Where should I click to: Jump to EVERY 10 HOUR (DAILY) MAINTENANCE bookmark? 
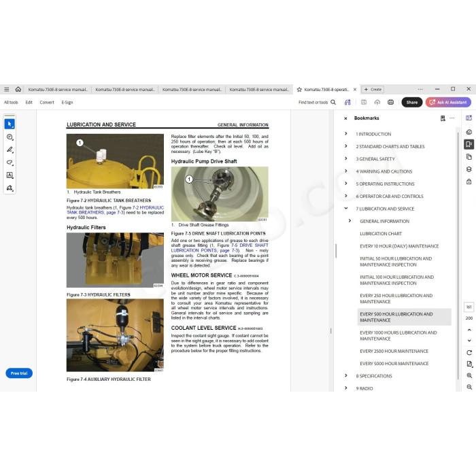(x=399, y=246)
